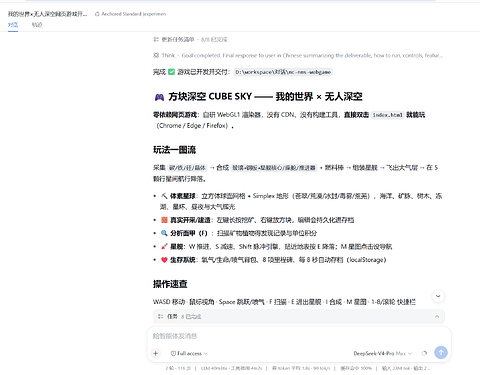The width and height of the screenshot is (480, 375).
Task: Click the brick emoji on 真实开采/建造 line
Action: (x=164, y=220)
